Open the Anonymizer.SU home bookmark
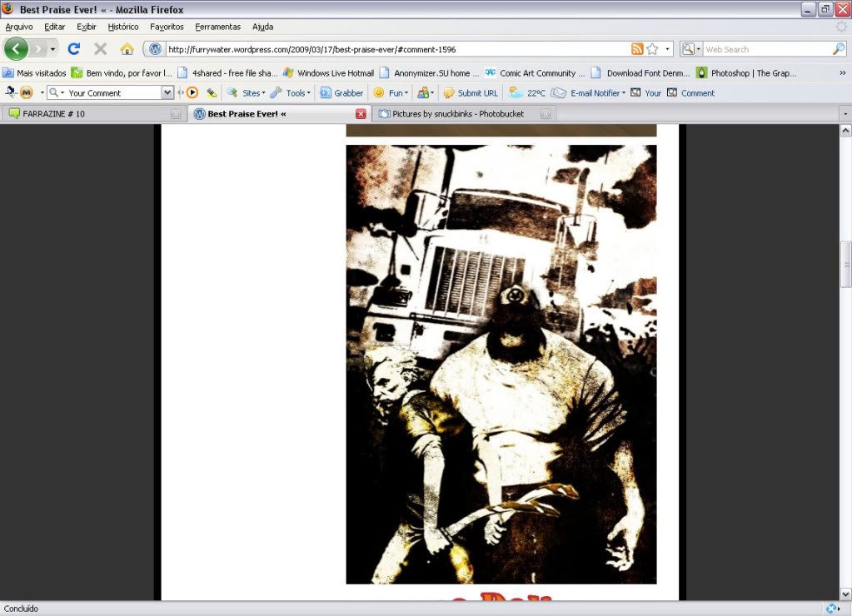852x616 pixels. coord(429,72)
